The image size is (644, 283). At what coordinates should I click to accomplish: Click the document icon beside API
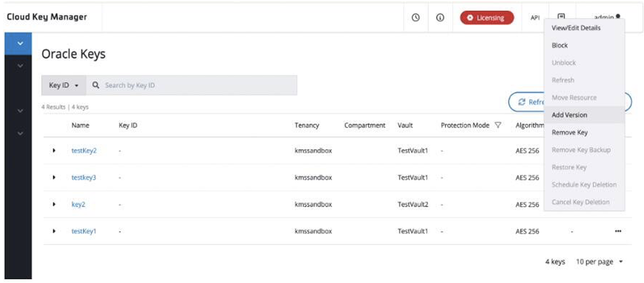pos(561,17)
